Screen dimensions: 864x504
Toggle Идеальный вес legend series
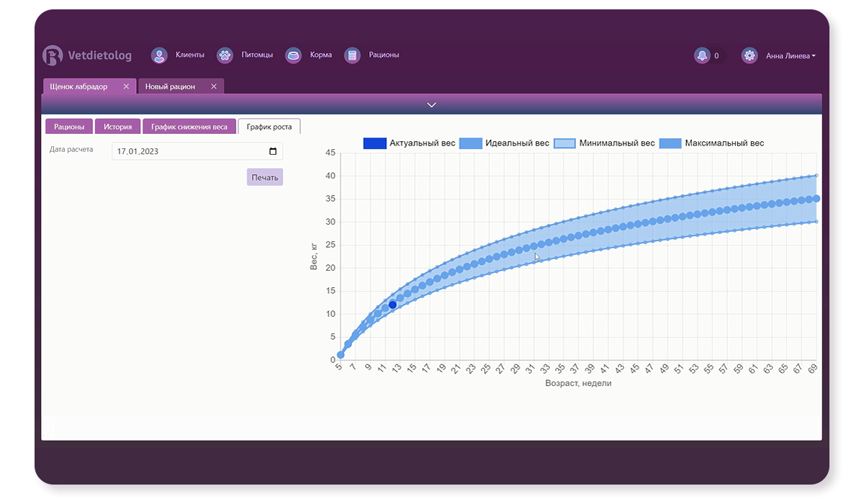(x=504, y=143)
